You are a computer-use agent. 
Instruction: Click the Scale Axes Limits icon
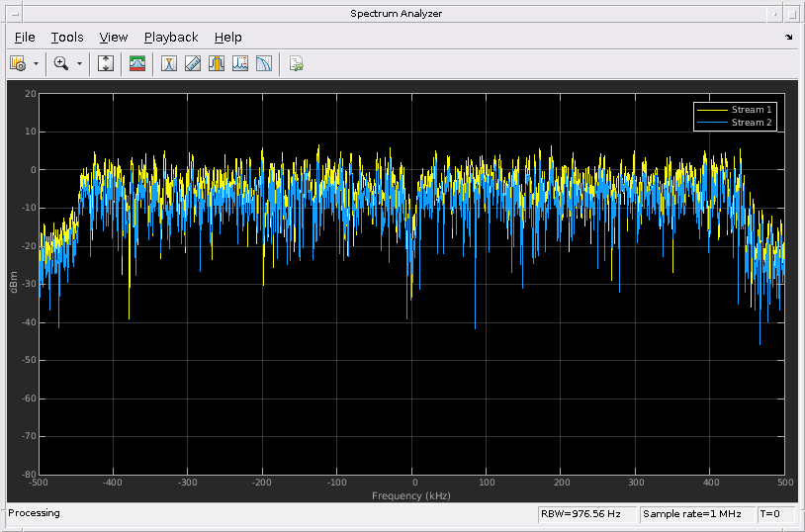point(107,63)
